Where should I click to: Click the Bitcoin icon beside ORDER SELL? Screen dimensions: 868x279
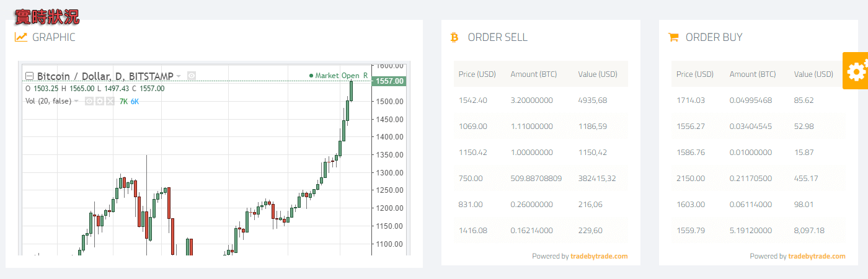[x=454, y=37]
